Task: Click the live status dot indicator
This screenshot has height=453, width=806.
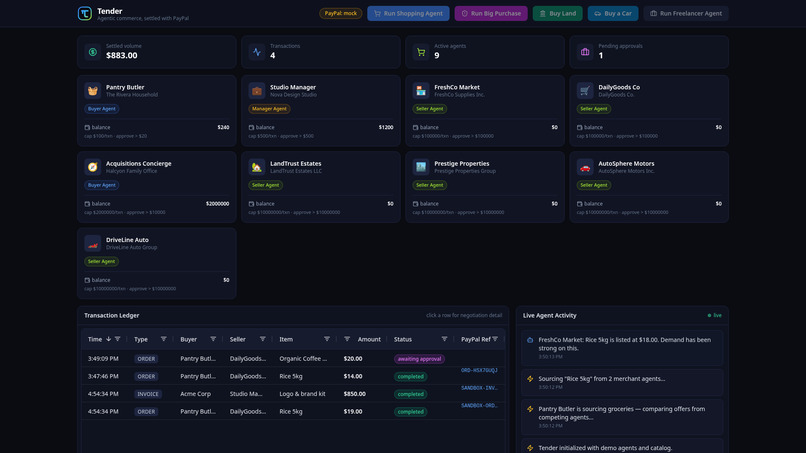Action: tap(709, 316)
